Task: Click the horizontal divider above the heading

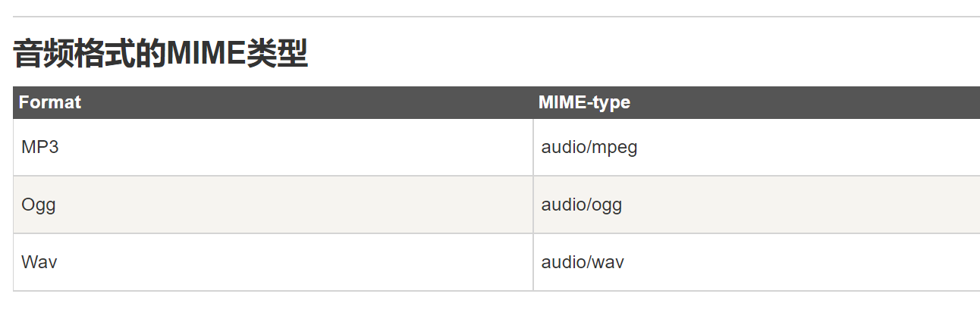Action: pyautogui.click(x=497, y=16)
